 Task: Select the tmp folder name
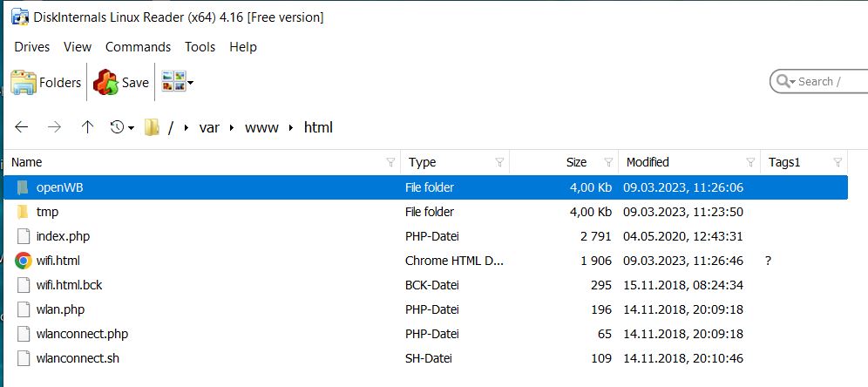(x=47, y=212)
